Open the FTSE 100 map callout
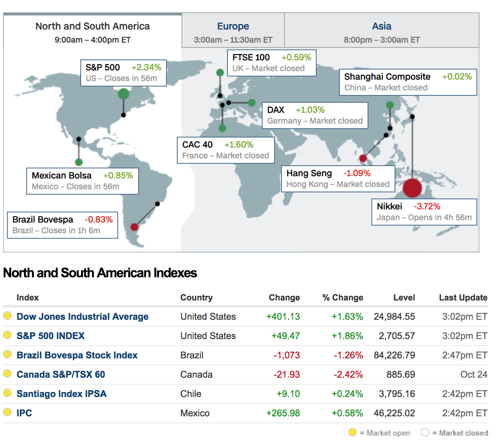The height and width of the screenshot is (448, 495). coord(272,63)
